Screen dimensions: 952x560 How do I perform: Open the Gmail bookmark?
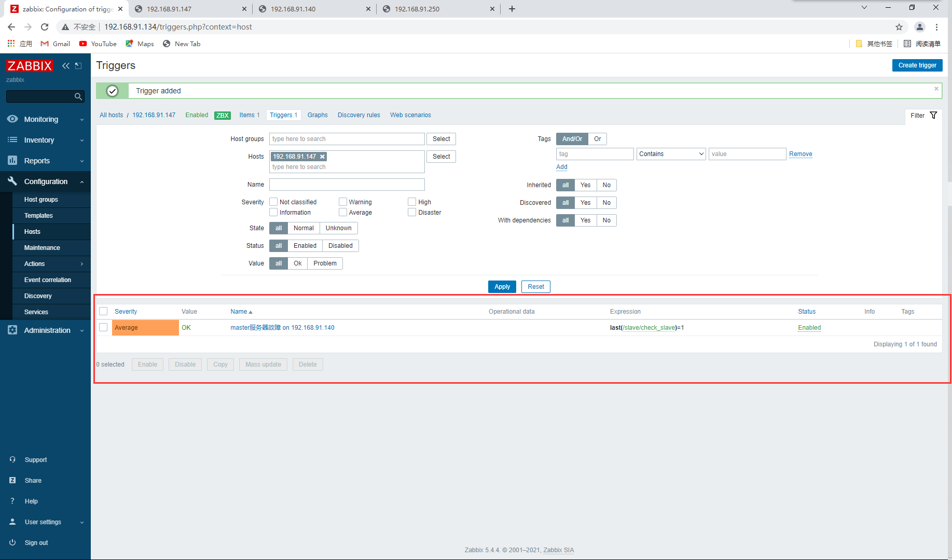(56, 44)
